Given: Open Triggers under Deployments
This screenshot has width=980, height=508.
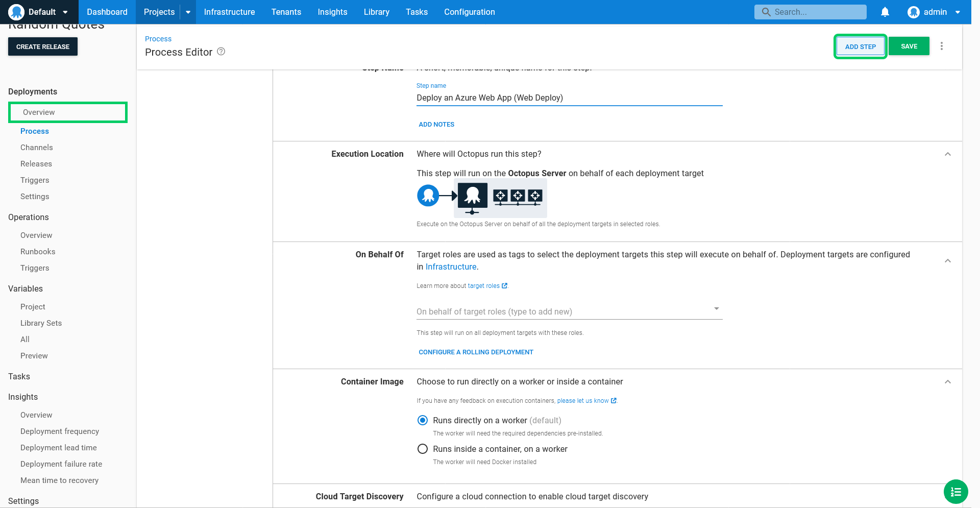Looking at the screenshot, I should (x=35, y=180).
